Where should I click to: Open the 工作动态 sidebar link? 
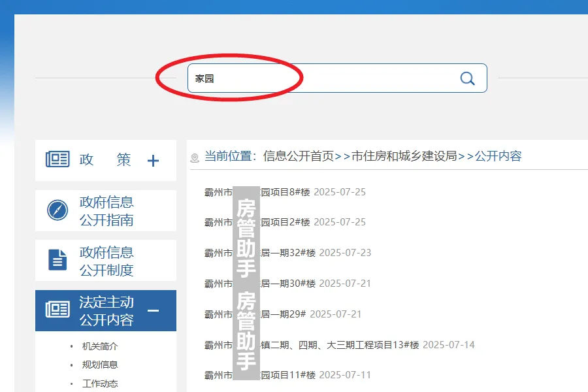[99, 384]
